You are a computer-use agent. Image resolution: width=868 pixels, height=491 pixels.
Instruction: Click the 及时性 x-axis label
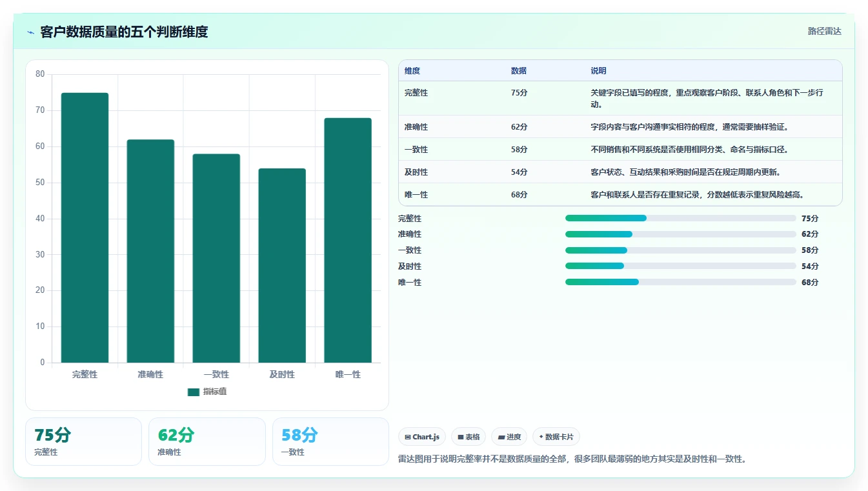pyautogui.click(x=282, y=374)
